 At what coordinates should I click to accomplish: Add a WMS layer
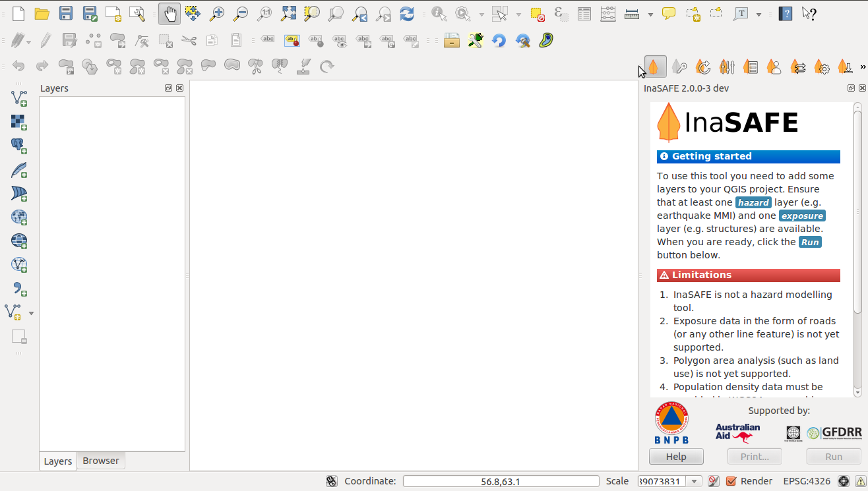click(x=18, y=217)
